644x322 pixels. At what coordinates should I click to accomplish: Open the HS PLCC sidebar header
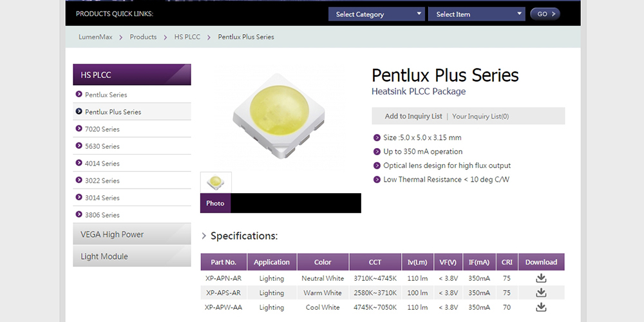[x=132, y=75]
